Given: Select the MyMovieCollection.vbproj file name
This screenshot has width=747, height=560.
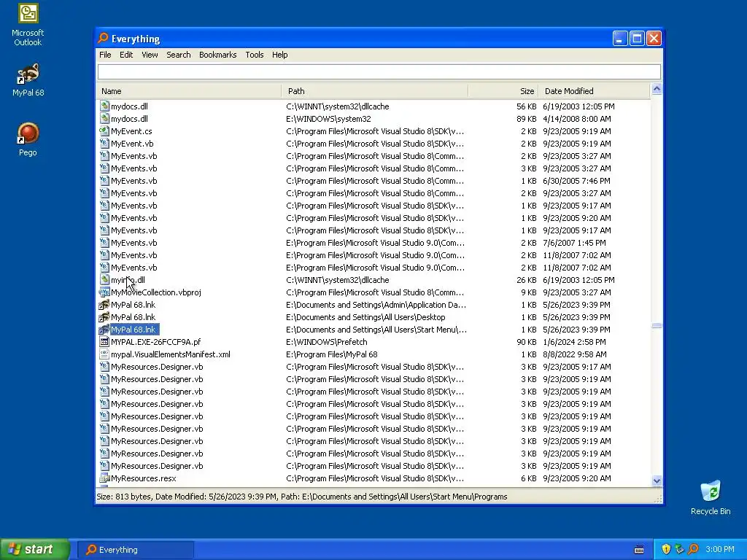Looking at the screenshot, I should coord(156,292).
